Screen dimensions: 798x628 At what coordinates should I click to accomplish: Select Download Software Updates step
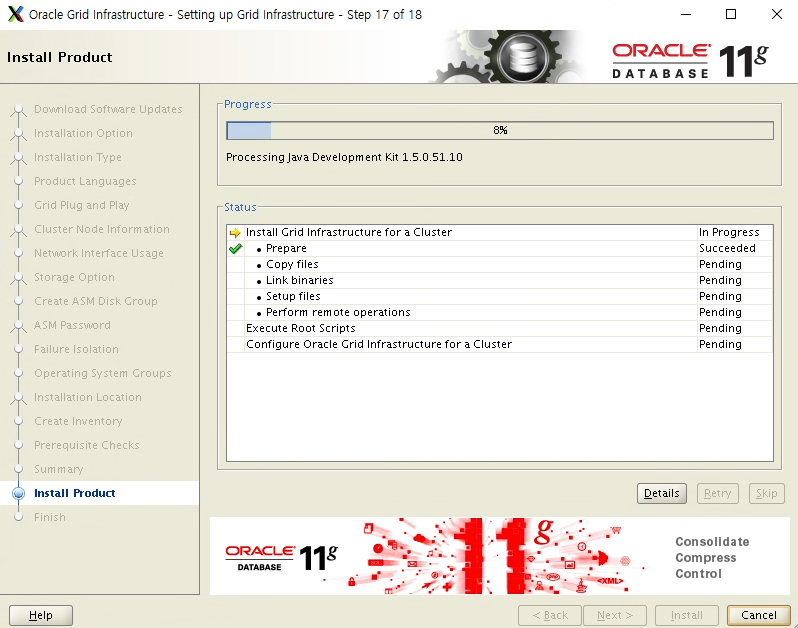tap(108, 109)
